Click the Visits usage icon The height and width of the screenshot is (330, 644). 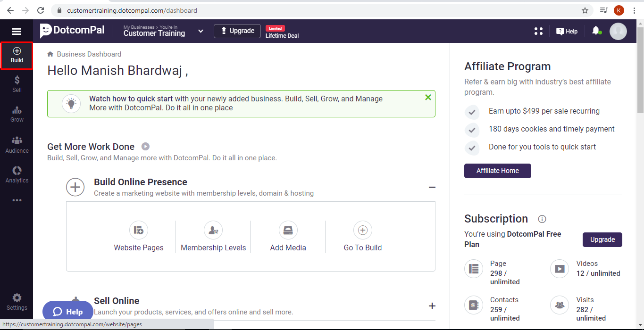(x=560, y=305)
